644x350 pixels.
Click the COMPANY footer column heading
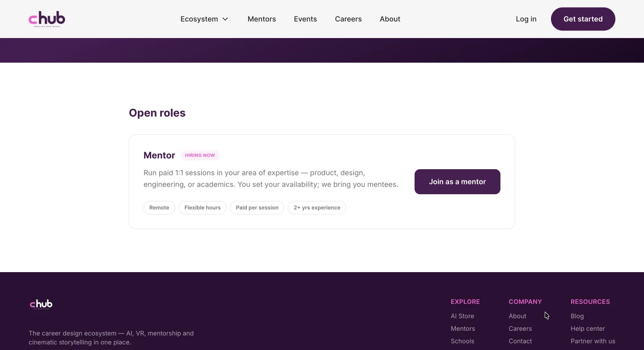(525, 302)
